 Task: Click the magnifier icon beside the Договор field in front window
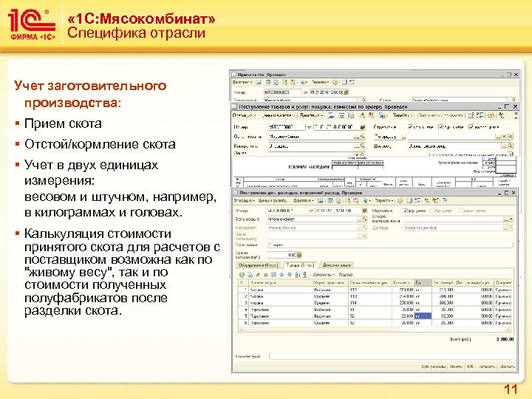[511, 228]
